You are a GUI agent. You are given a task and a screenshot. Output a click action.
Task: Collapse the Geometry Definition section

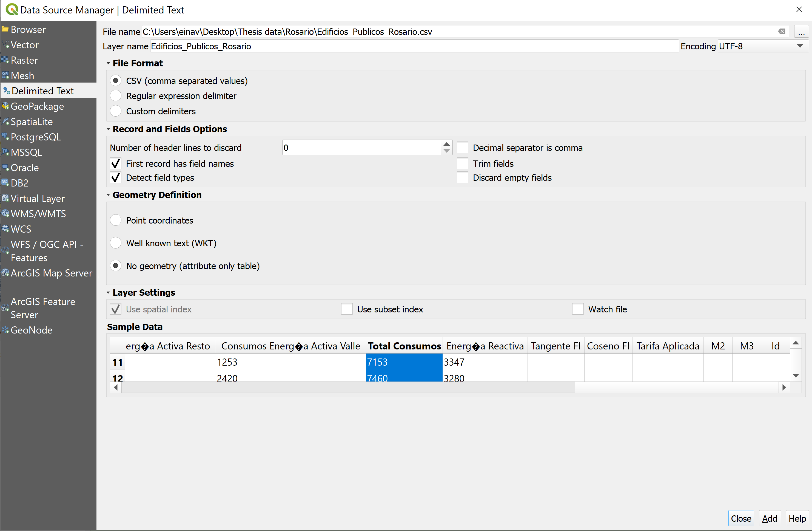[x=108, y=195]
